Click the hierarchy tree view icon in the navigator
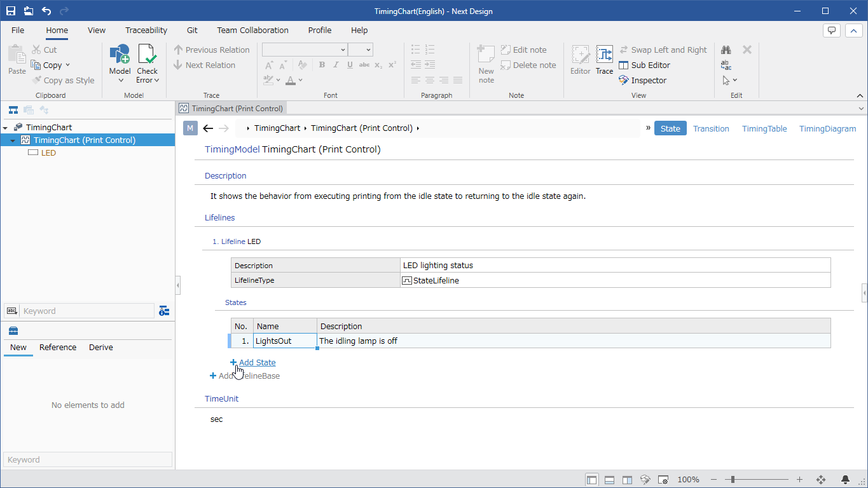868x488 pixels. coord(13,109)
